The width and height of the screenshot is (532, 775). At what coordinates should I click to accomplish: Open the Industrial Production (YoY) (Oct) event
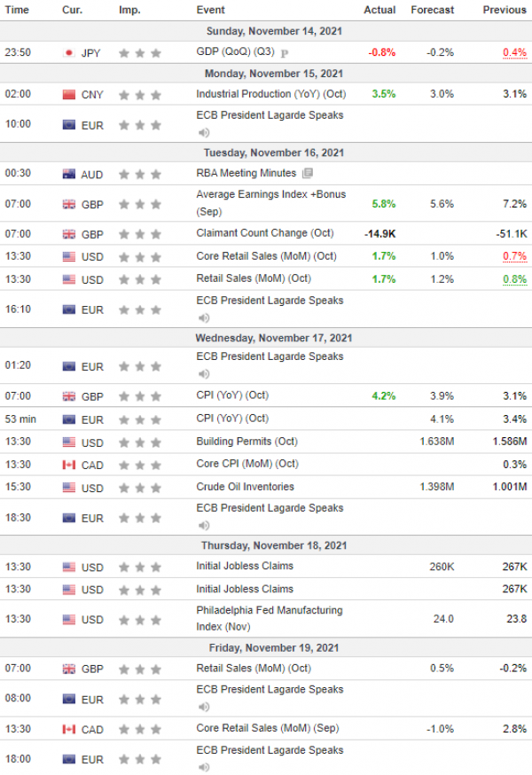tap(271, 94)
